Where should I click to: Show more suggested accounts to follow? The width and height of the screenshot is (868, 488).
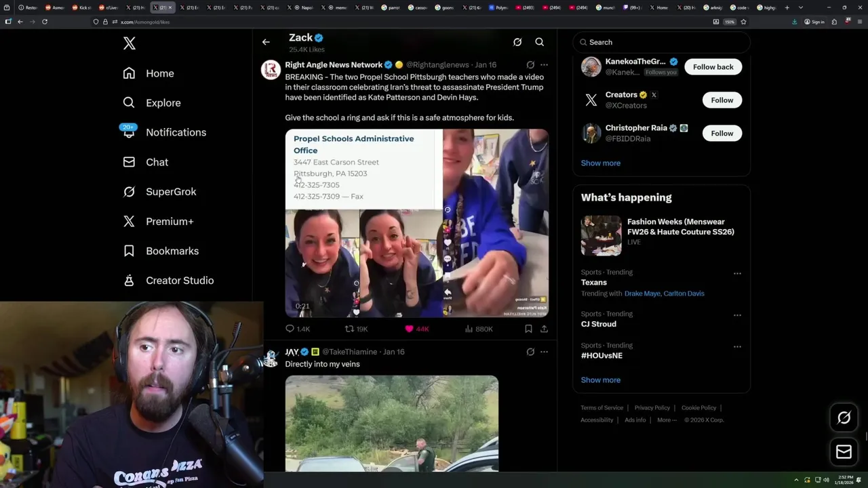(x=601, y=163)
